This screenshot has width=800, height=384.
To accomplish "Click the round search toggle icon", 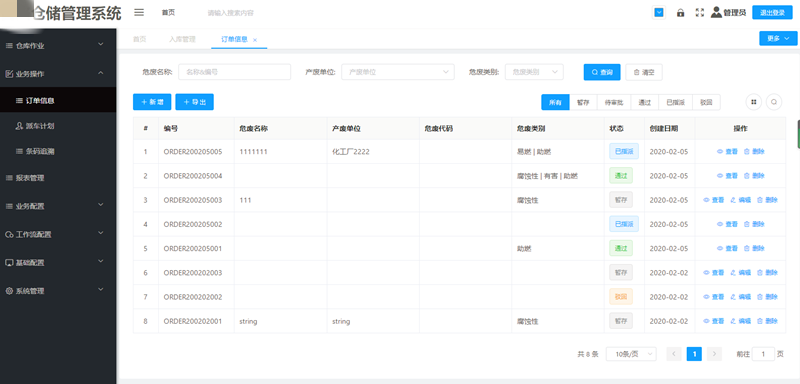I will coord(774,102).
